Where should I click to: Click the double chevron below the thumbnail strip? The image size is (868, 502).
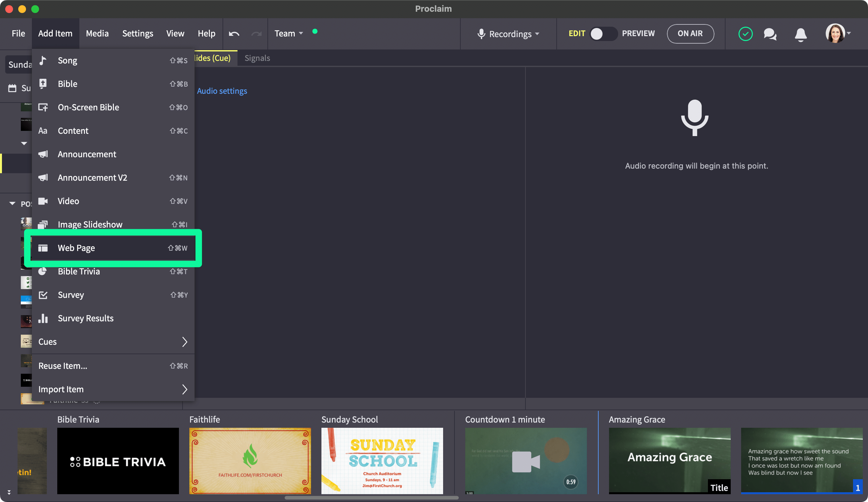click(9, 492)
